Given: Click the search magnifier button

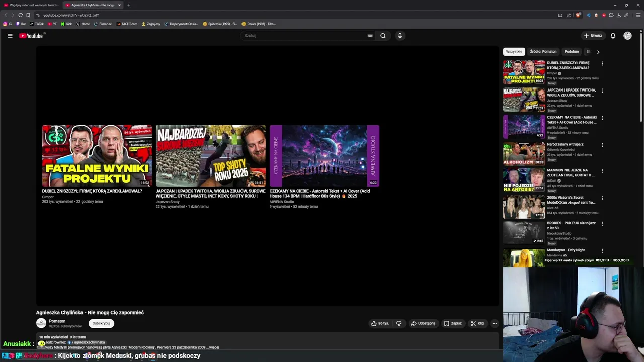Looking at the screenshot, I should (383, 36).
